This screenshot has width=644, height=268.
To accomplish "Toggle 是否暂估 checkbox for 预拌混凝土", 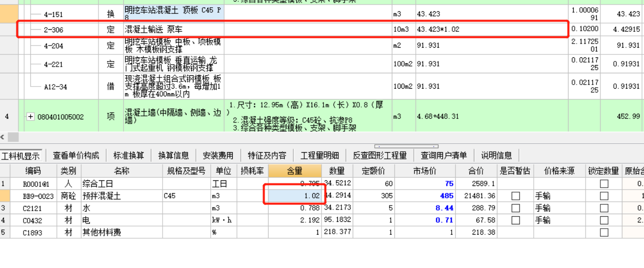I will point(515,196).
